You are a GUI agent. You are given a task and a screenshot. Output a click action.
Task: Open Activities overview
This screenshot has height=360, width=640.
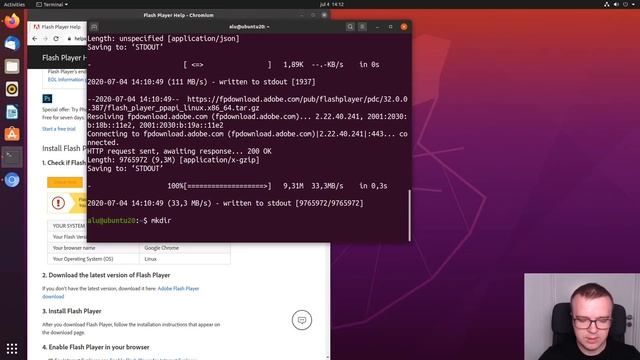[14, 4]
